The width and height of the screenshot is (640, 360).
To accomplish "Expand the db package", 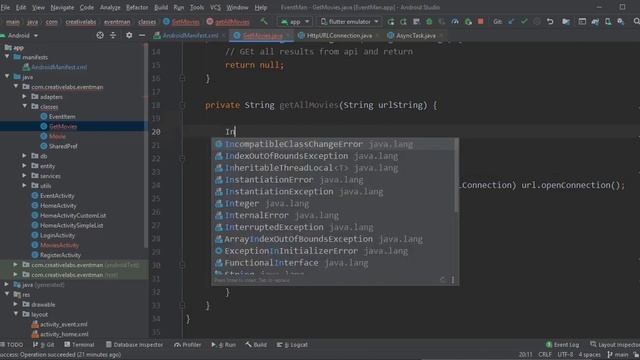I will coord(24,156).
